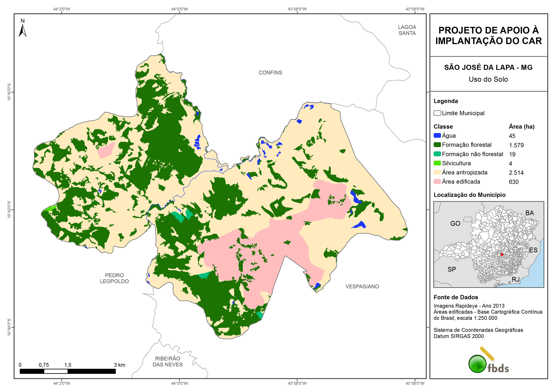Click the red location marker in inset map

(502, 254)
